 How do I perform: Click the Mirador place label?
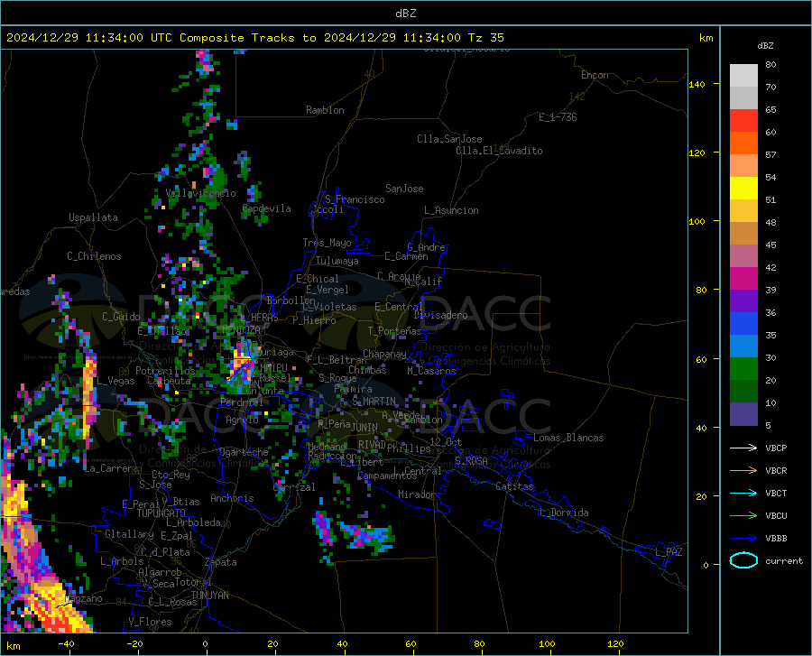[x=416, y=494]
